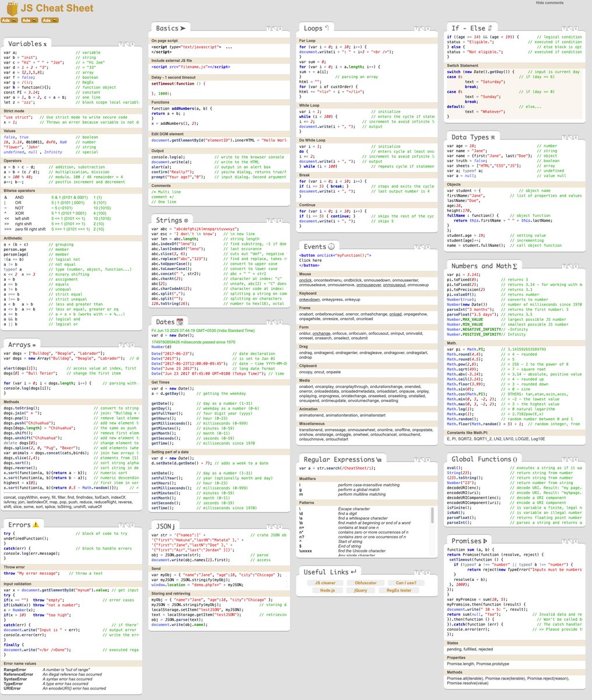
Task: Open the Can I use? link
Action: 406,583
